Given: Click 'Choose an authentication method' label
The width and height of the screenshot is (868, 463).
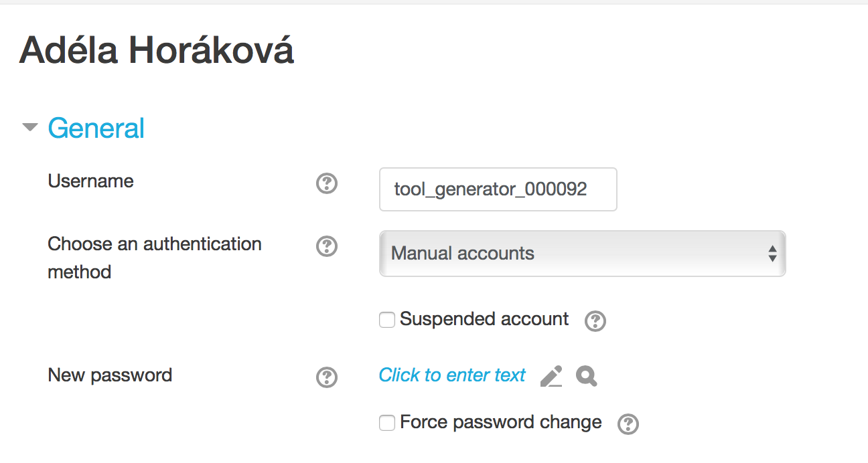Looking at the screenshot, I should (x=155, y=258).
